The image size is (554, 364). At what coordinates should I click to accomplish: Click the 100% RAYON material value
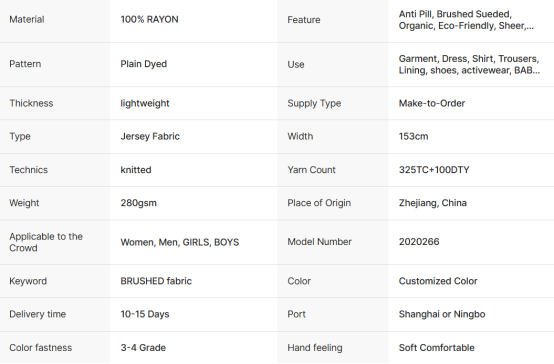(x=149, y=19)
